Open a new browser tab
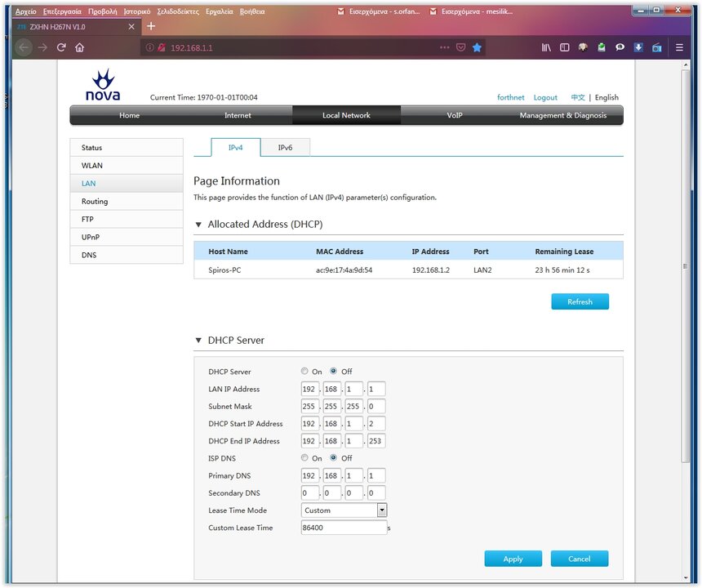The width and height of the screenshot is (702, 588). 151,26
